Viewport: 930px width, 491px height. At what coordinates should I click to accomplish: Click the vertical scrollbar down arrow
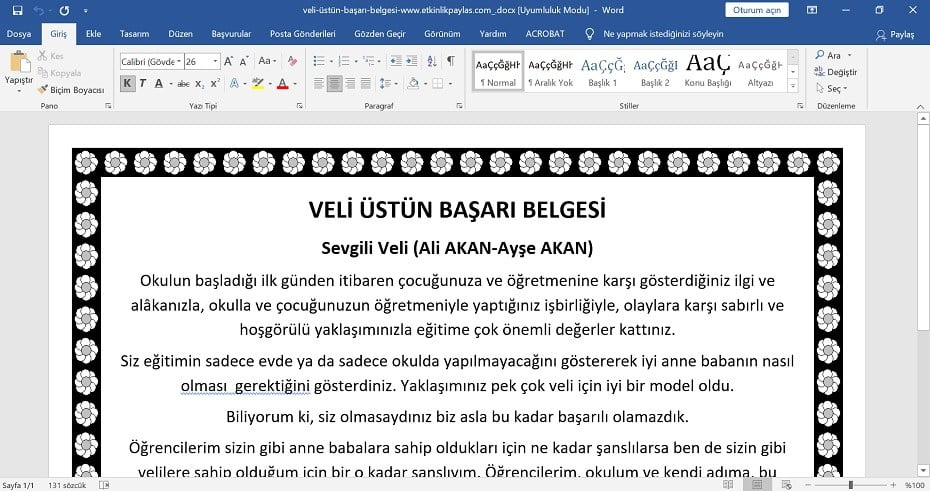(923, 470)
